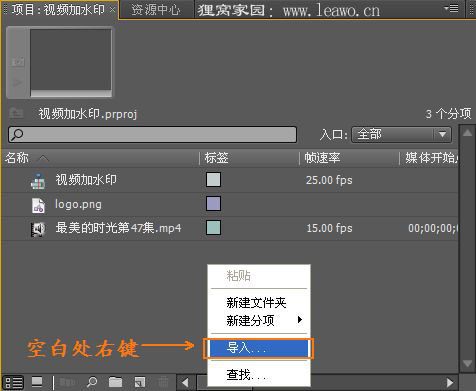Image resolution: width=476 pixels, height=391 pixels.
Task: Click the label swatch of 视频加水印
Action: tap(213, 180)
